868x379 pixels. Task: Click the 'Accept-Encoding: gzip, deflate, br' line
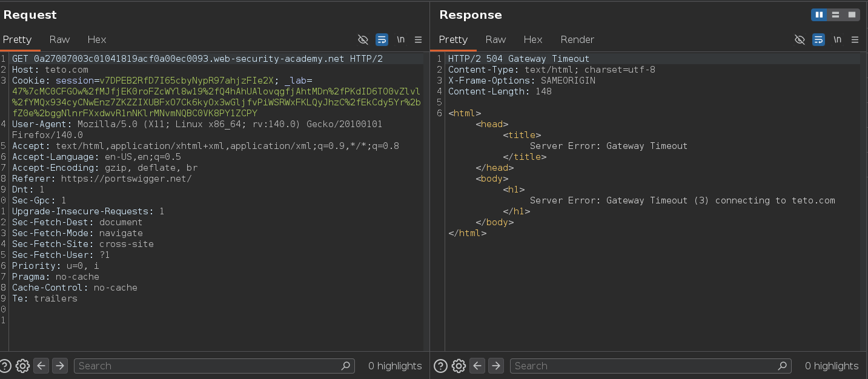pyautogui.click(x=105, y=168)
